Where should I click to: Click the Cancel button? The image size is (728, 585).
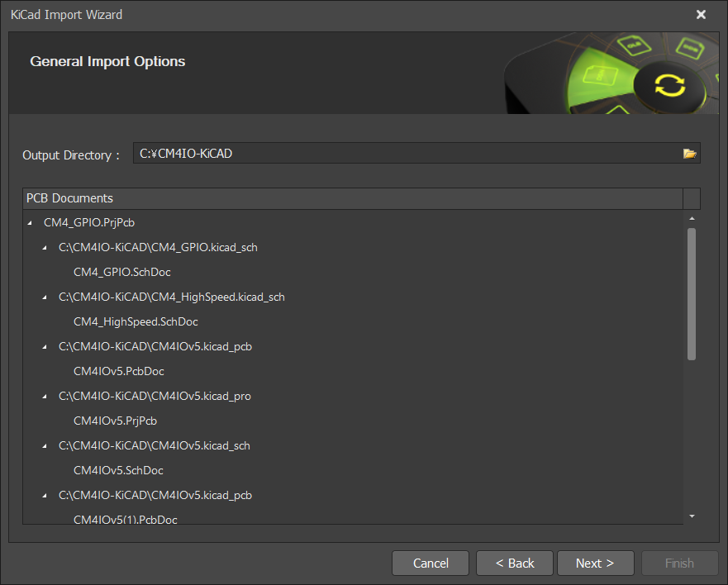430,563
